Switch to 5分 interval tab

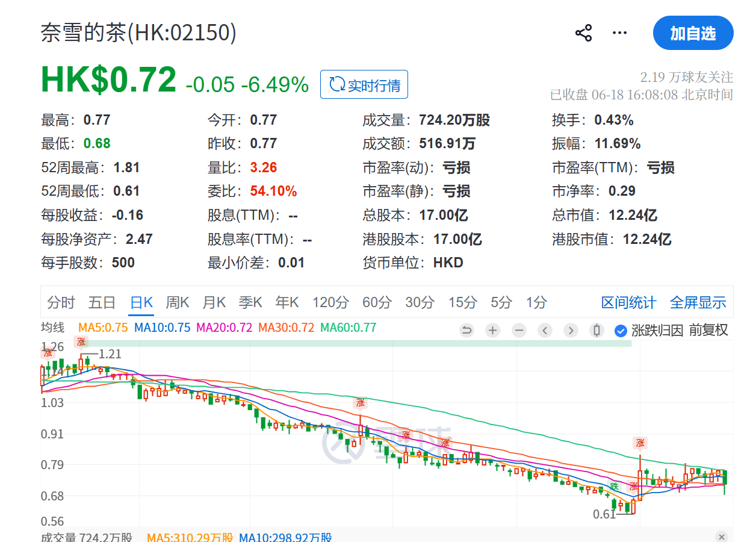(x=501, y=302)
